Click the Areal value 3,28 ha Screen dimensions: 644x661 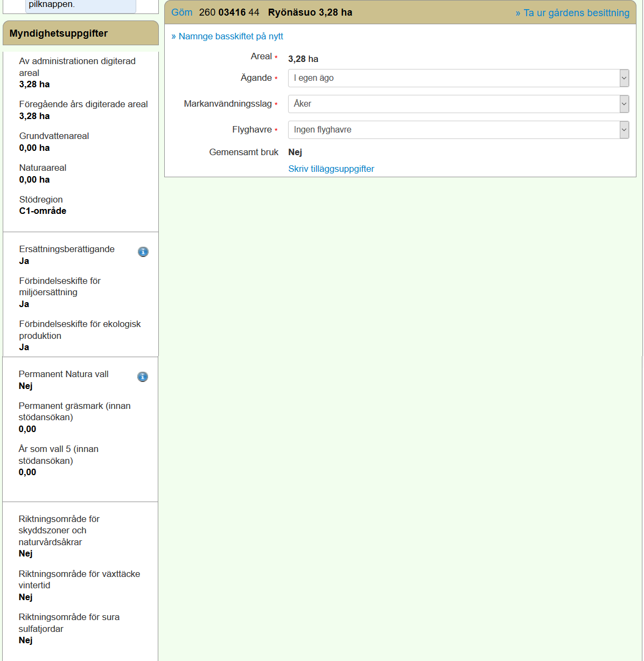303,59
